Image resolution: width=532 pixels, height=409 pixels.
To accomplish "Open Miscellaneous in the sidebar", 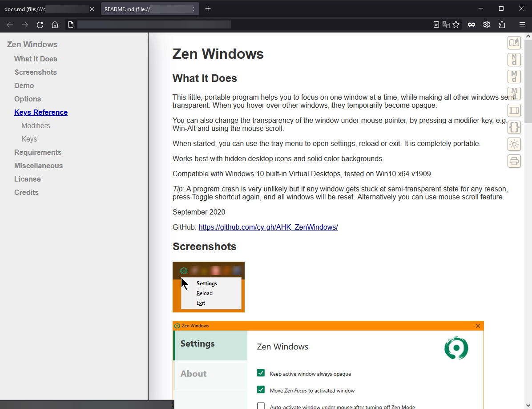I will [x=38, y=166].
